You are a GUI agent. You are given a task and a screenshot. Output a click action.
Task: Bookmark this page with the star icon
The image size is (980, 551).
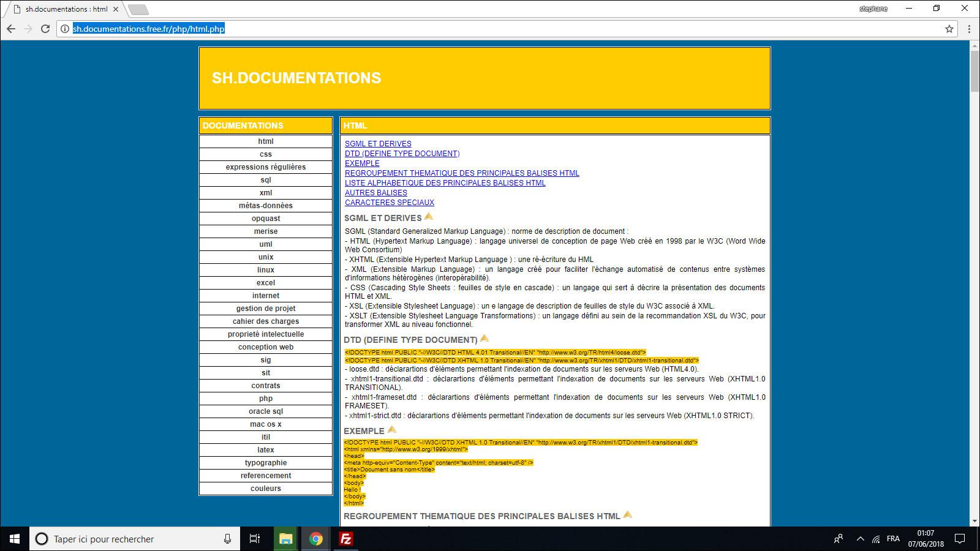[x=949, y=29]
